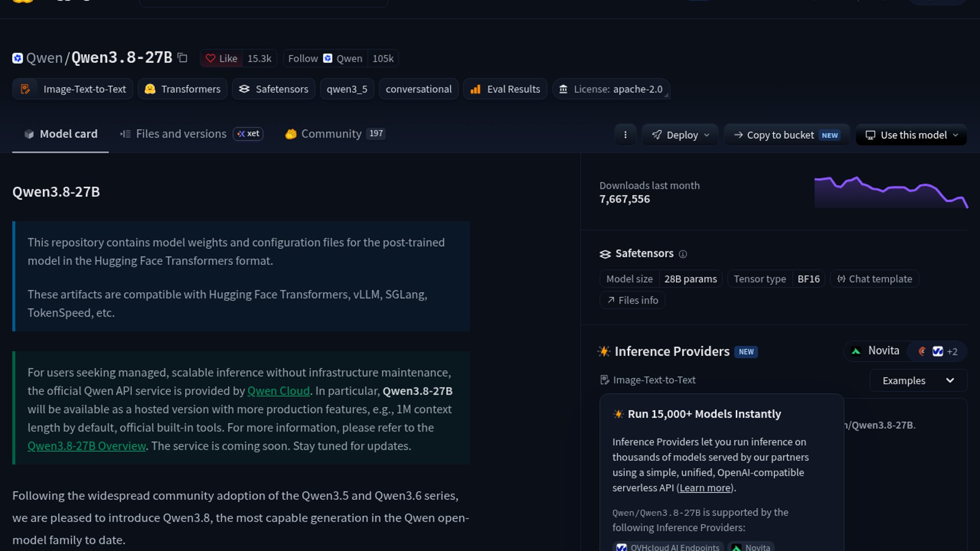Select the qwen3_5 tag

(x=347, y=89)
